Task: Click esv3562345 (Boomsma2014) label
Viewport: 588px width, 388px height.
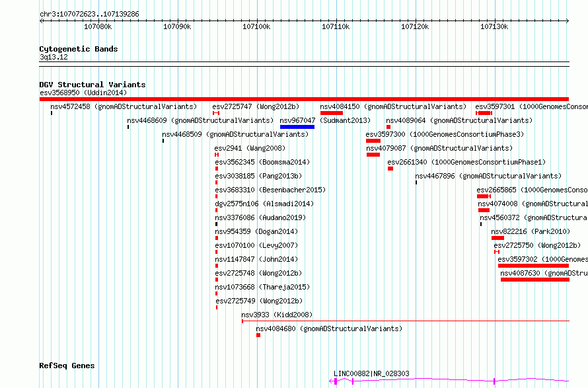Action: [x=262, y=162]
